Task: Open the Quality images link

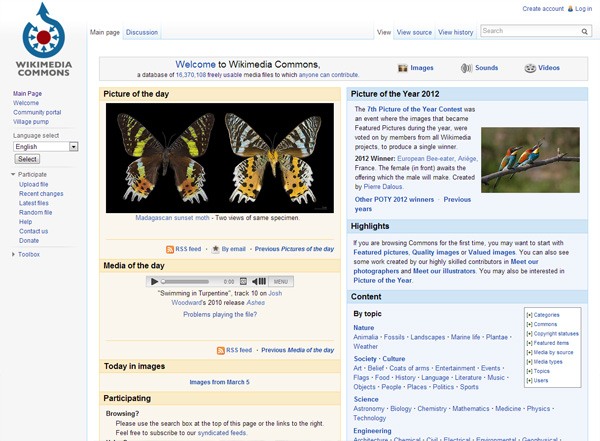Action: [435, 252]
